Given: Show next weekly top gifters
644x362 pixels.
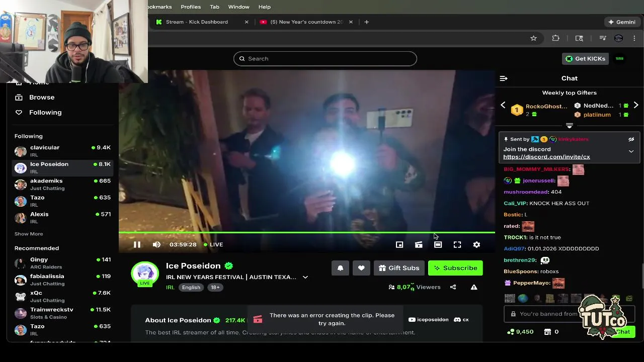Looking at the screenshot, I should pos(636,105).
